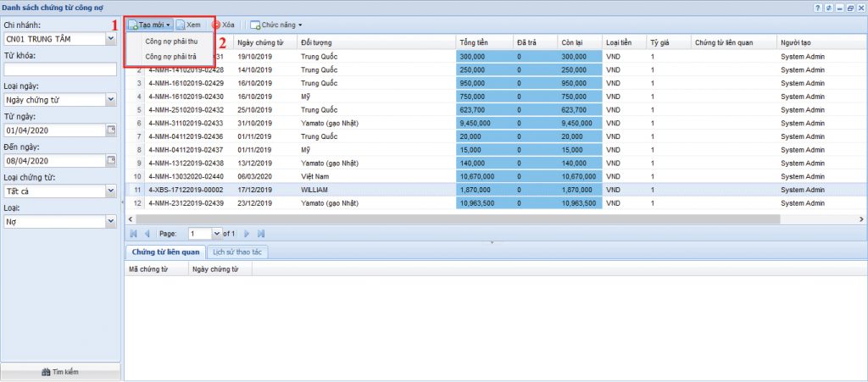Click the Đến ngày date field
This screenshot has width=868, height=382.
pos(55,160)
